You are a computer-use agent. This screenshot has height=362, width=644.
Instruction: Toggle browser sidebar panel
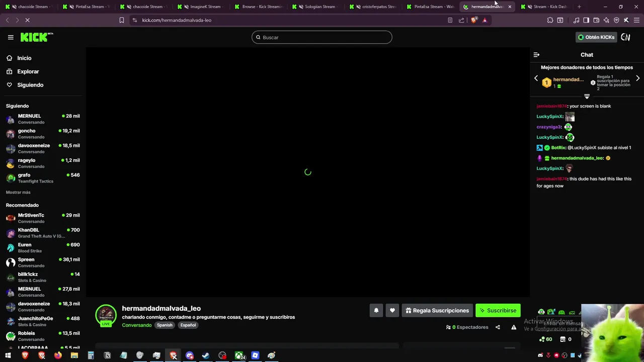(586, 20)
